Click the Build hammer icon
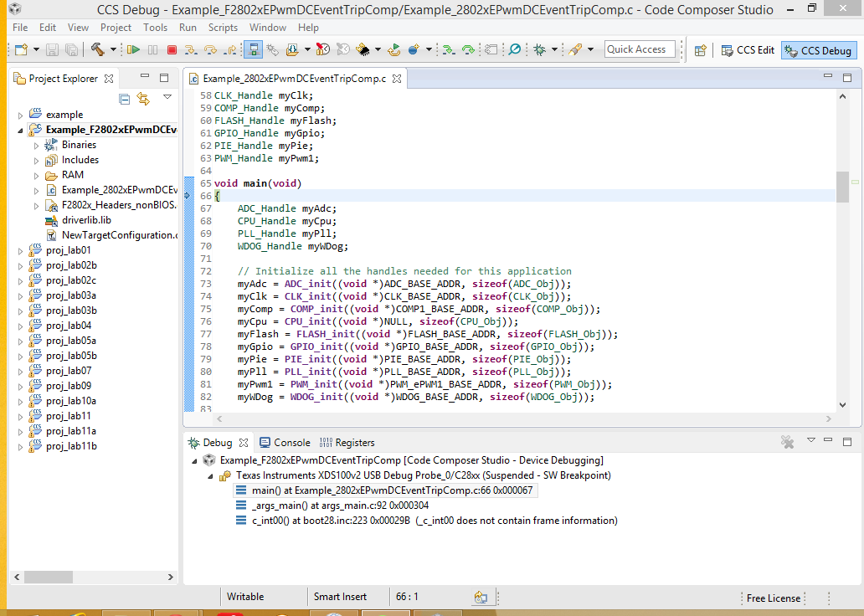 click(x=97, y=50)
